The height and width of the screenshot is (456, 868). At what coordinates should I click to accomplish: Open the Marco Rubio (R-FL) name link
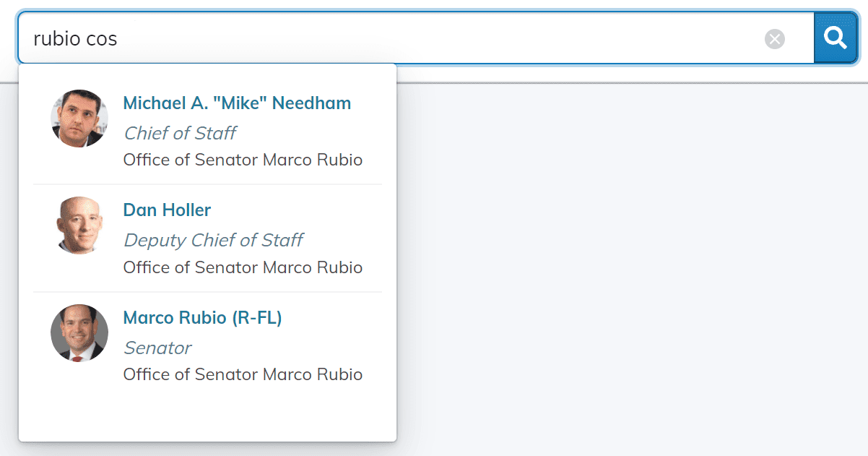coord(202,318)
